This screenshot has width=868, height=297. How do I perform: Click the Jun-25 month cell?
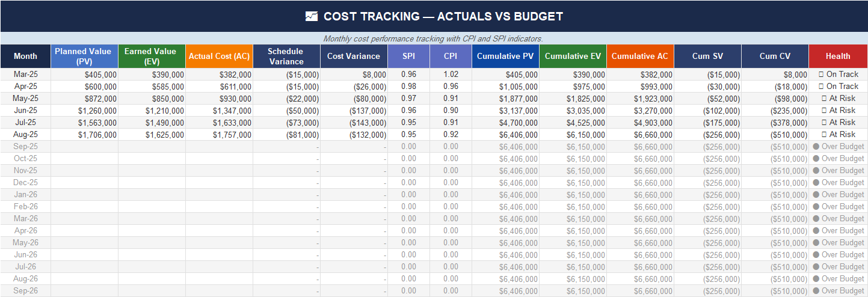(25, 111)
